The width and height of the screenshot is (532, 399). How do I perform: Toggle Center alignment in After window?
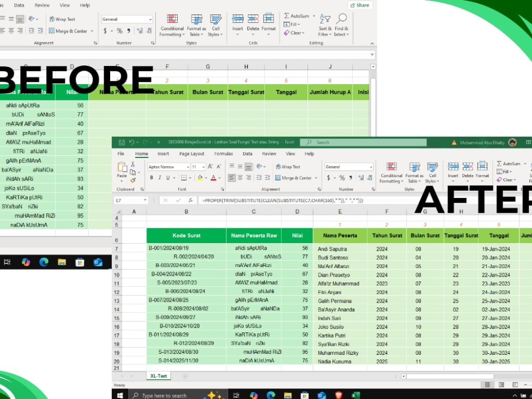240,178
